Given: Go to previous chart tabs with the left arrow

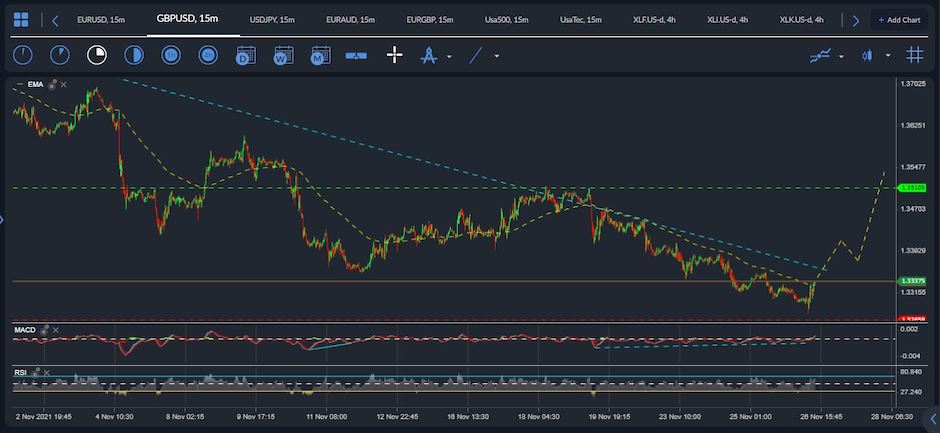Looking at the screenshot, I should (55, 21).
